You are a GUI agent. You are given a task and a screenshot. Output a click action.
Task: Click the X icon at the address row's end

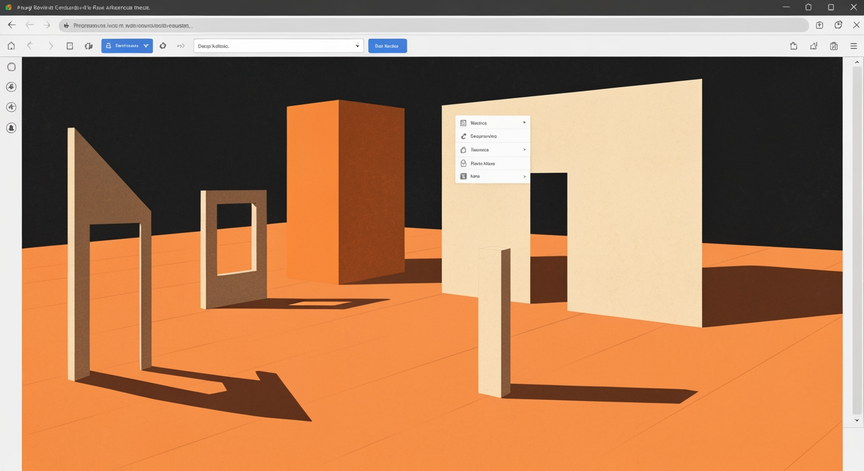856,25
